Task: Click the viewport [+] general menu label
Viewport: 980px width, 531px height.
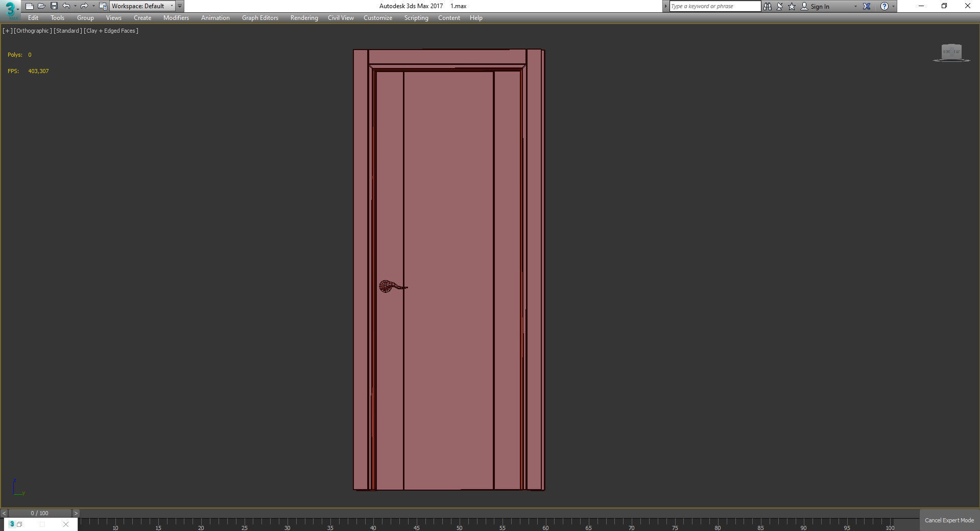Action: point(7,31)
